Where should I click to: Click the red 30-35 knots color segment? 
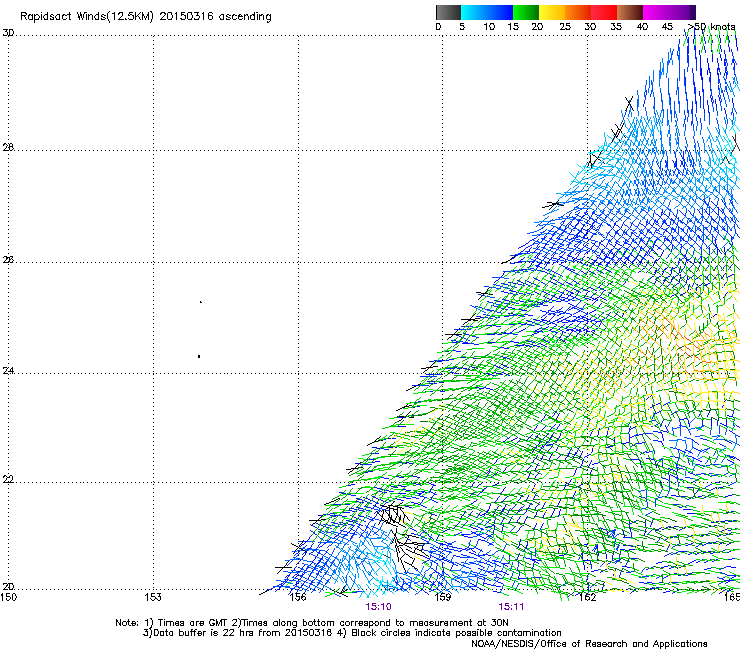pyautogui.click(x=604, y=12)
